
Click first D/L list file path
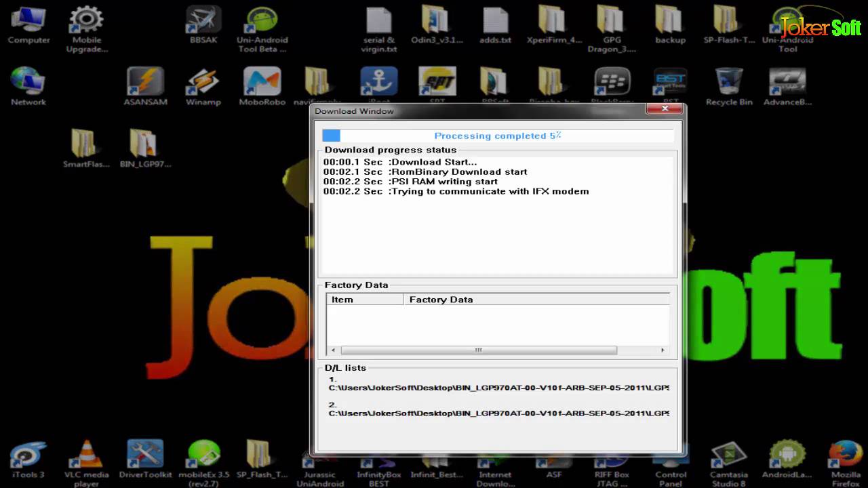tap(499, 388)
